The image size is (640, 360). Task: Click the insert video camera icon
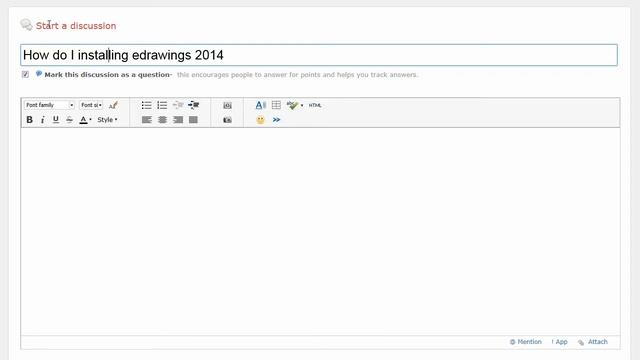(227, 120)
